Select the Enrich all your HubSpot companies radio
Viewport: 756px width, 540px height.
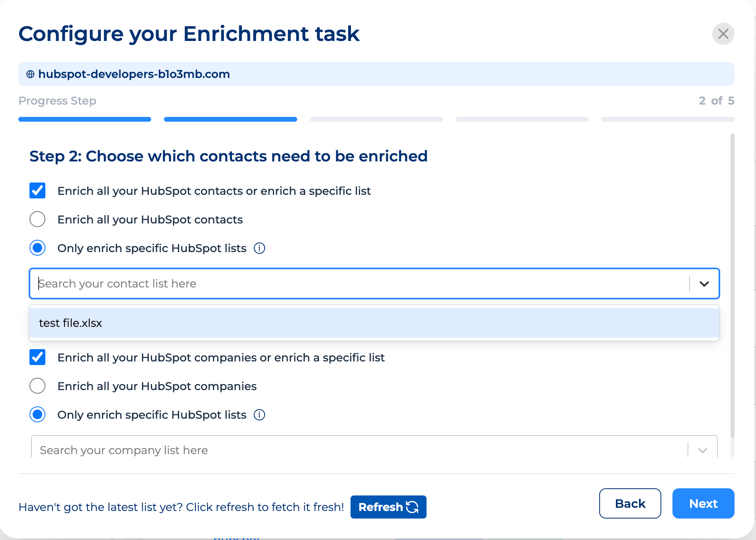point(37,386)
